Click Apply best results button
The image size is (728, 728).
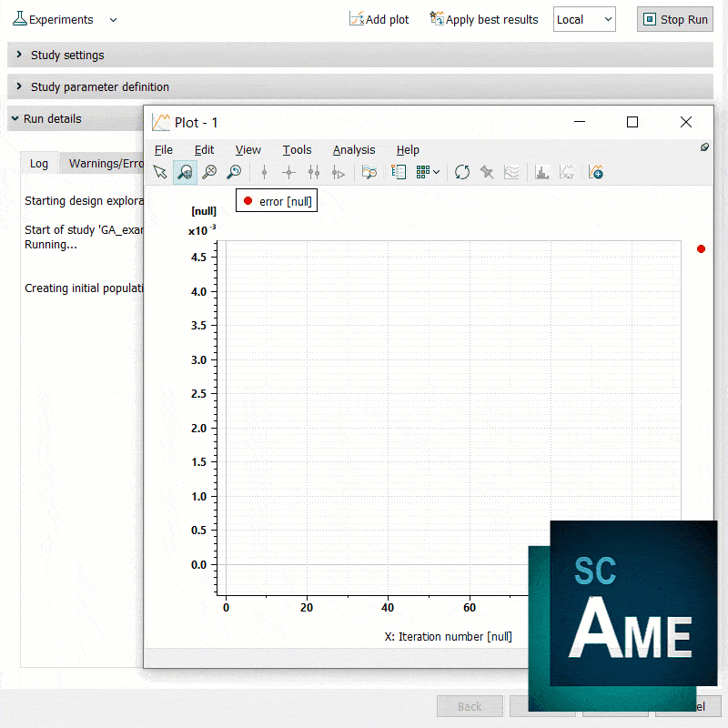484,19
